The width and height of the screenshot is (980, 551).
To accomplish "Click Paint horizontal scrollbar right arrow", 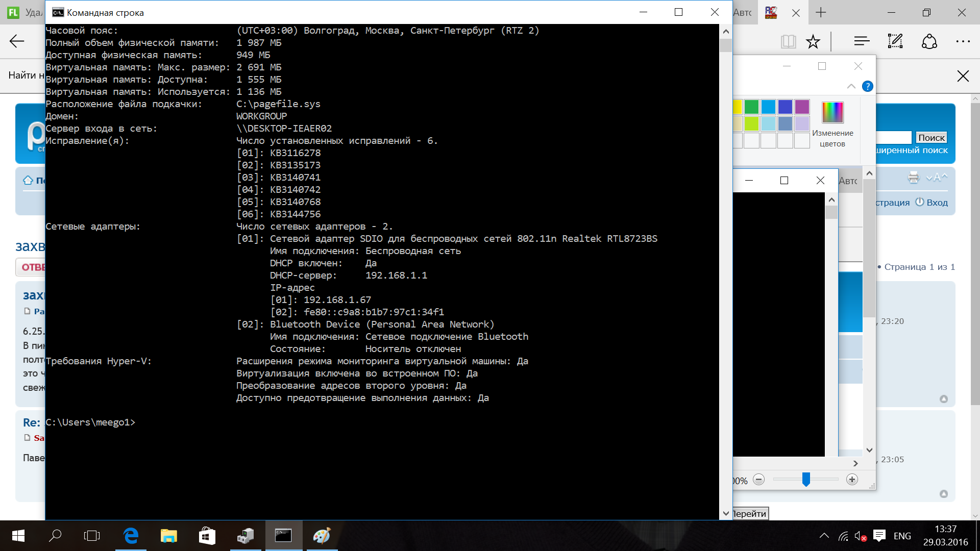I will 855,463.
